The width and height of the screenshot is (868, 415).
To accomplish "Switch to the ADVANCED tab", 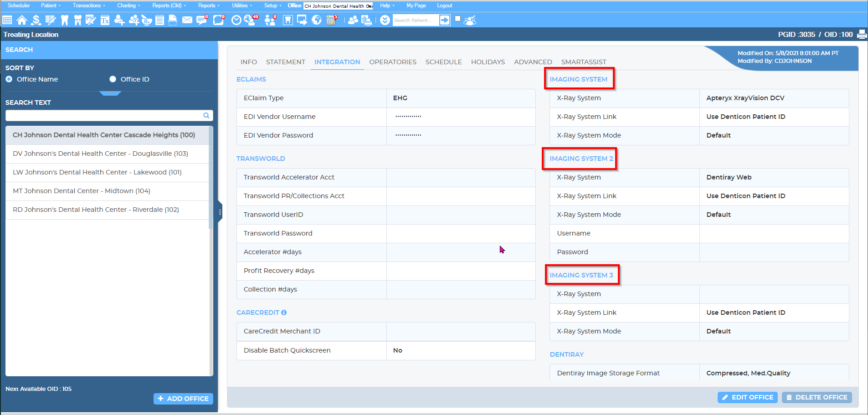I will point(533,62).
